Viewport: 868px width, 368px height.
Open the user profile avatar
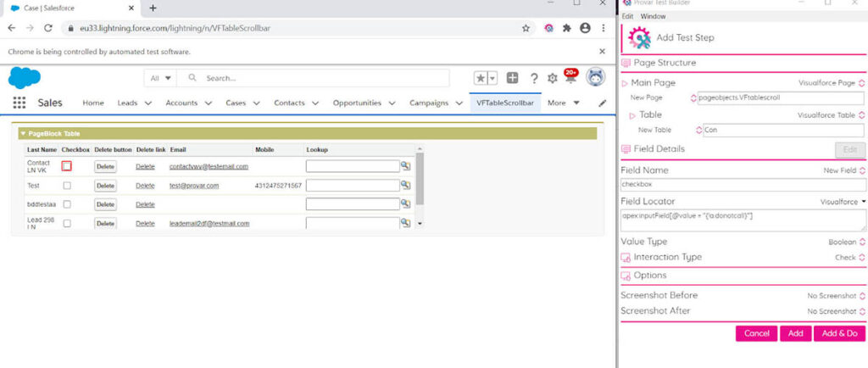click(596, 77)
